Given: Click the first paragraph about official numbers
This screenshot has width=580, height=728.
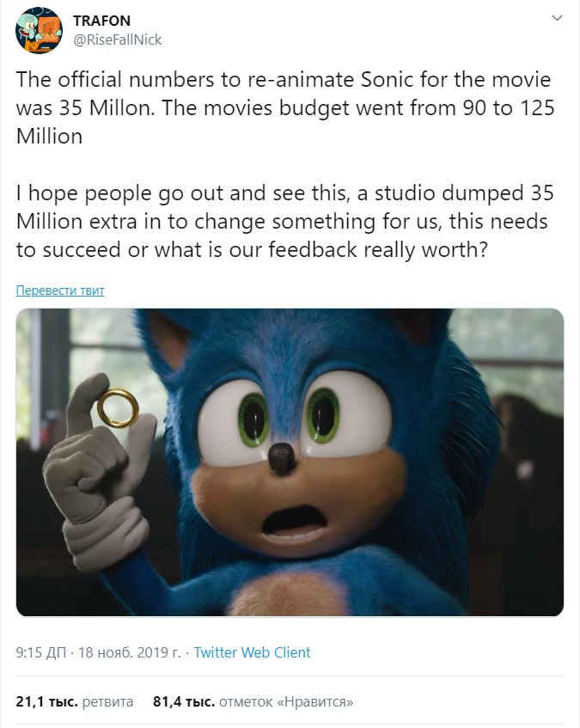Looking at the screenshot, I should click(x=284, y=108).
